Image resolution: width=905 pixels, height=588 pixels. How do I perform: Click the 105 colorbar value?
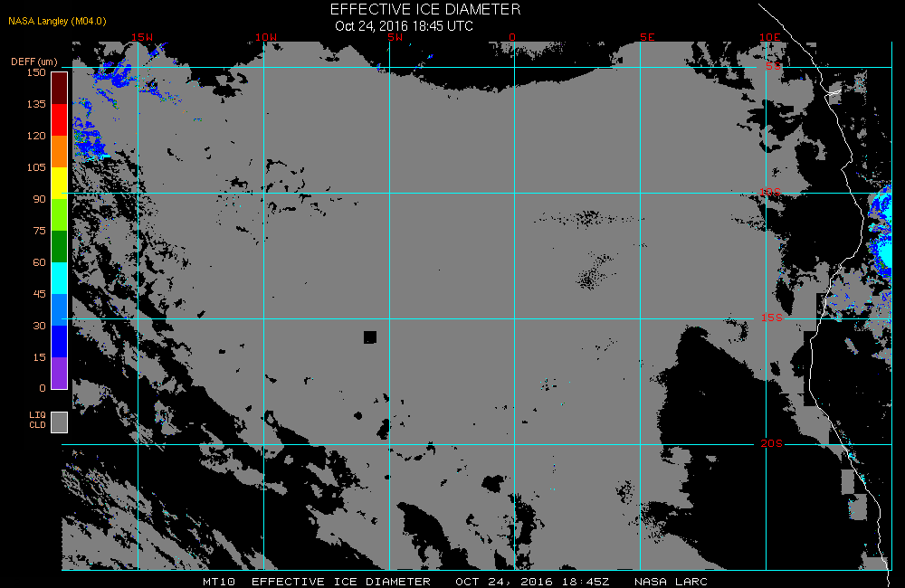click(x=36, y=167)
